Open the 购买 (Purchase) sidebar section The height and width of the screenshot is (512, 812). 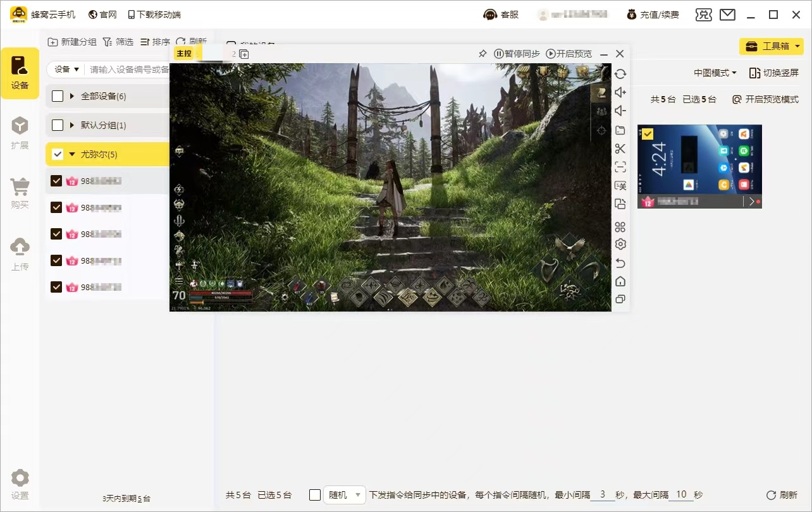[20, 193]
